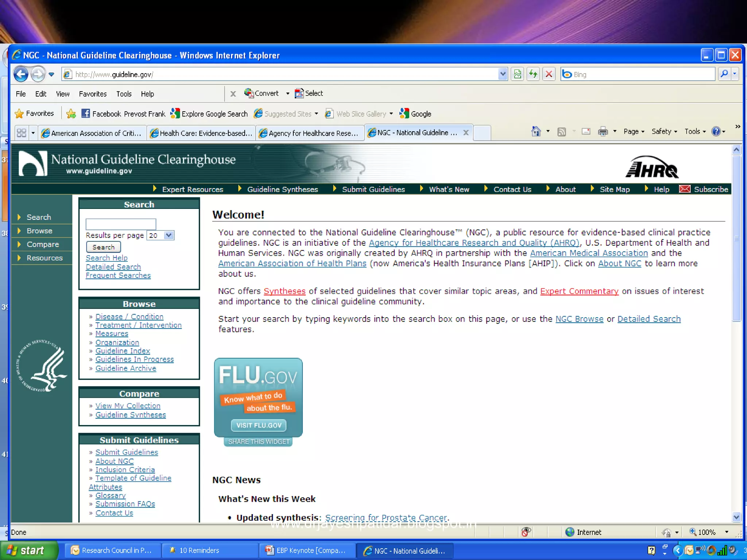747x560 pixels.
Task: Open the blue Help question-mark icon
Action: click(716, 131)
